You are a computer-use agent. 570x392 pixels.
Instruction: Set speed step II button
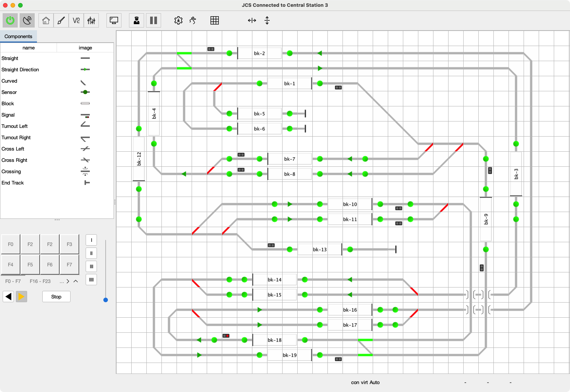point(91,253)
